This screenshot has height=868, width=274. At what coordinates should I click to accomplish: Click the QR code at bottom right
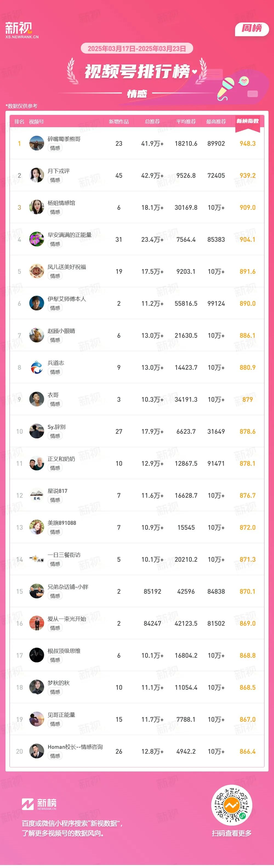pyautogui.click(x=232, y=806)
